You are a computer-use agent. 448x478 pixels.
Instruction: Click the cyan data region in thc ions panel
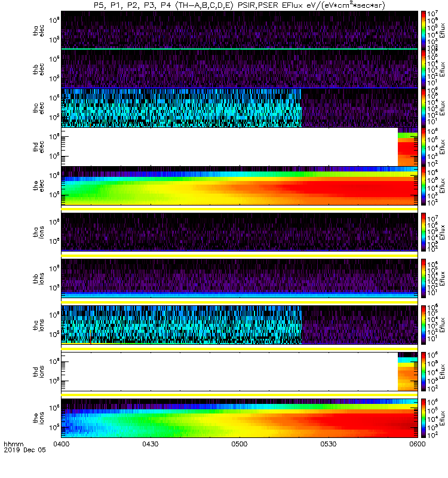point(182,325)
